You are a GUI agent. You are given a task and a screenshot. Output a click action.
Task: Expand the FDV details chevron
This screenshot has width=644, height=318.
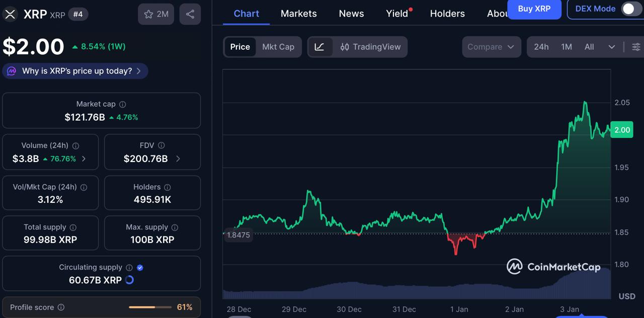178,158
